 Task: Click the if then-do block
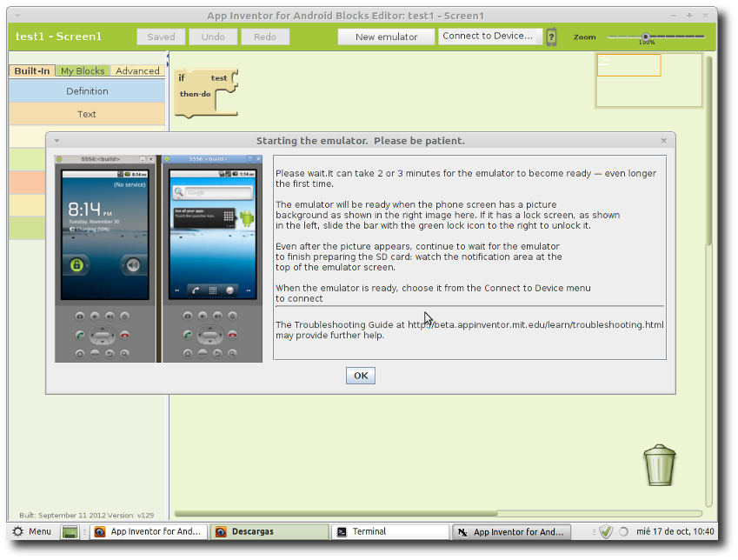206,93
